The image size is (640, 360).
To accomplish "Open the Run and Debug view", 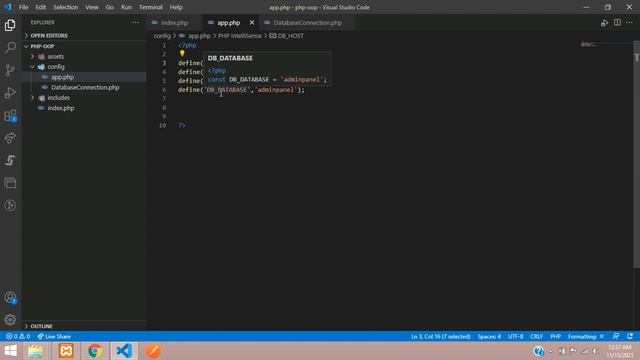I will tap(10, 93).
